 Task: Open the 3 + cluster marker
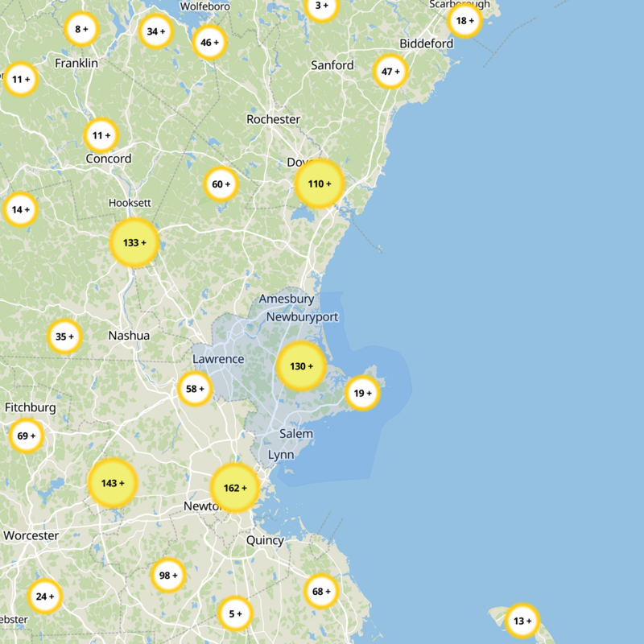[x=321, y=6]
